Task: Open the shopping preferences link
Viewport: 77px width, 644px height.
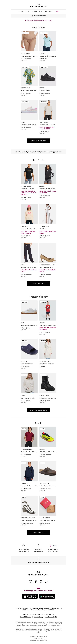Action: (55, 152)
